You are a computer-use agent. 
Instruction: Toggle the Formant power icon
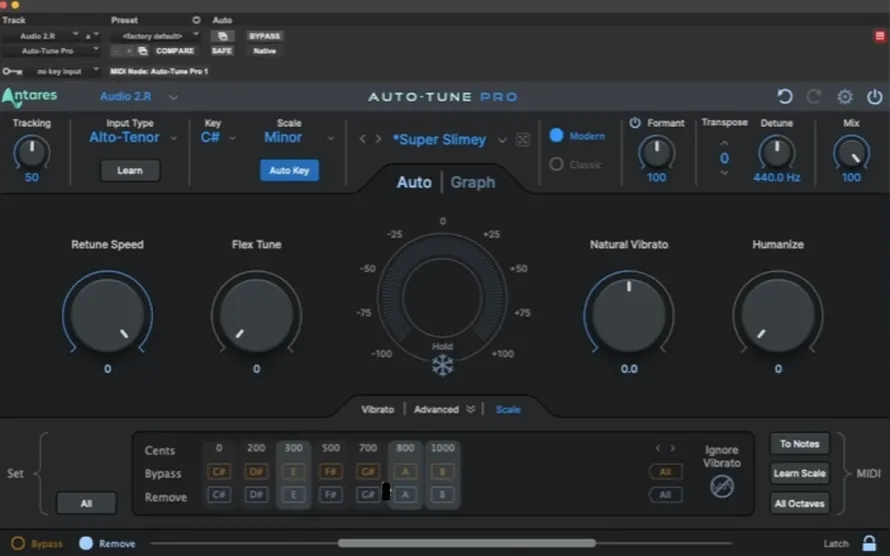coord(635,123)
